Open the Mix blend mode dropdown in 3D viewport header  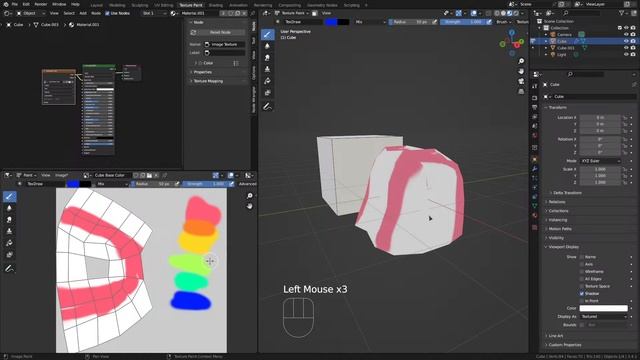pos(370,22)
